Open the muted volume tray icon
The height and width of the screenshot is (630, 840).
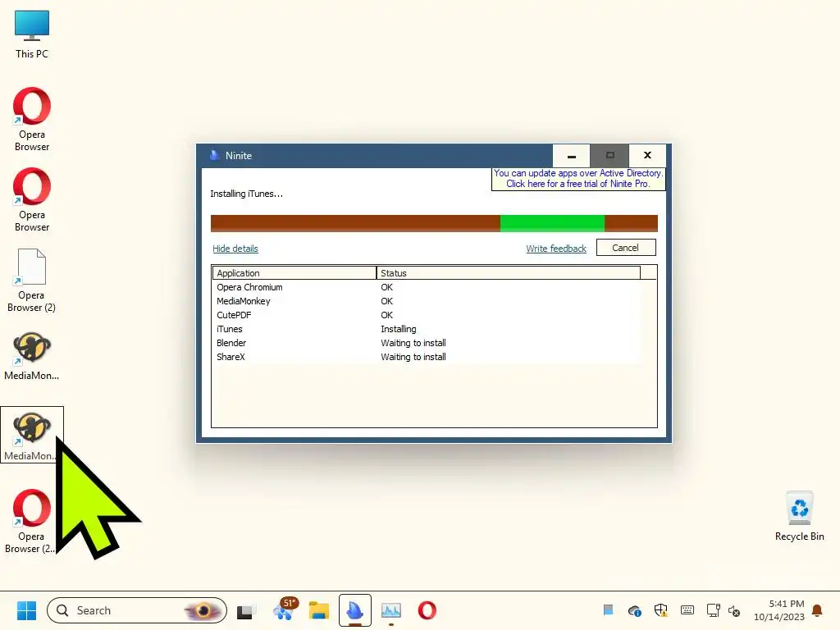click(734, 610)
